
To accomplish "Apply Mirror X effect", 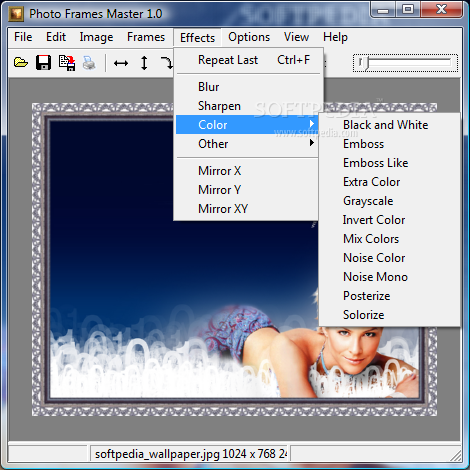I will click(247, 171).
